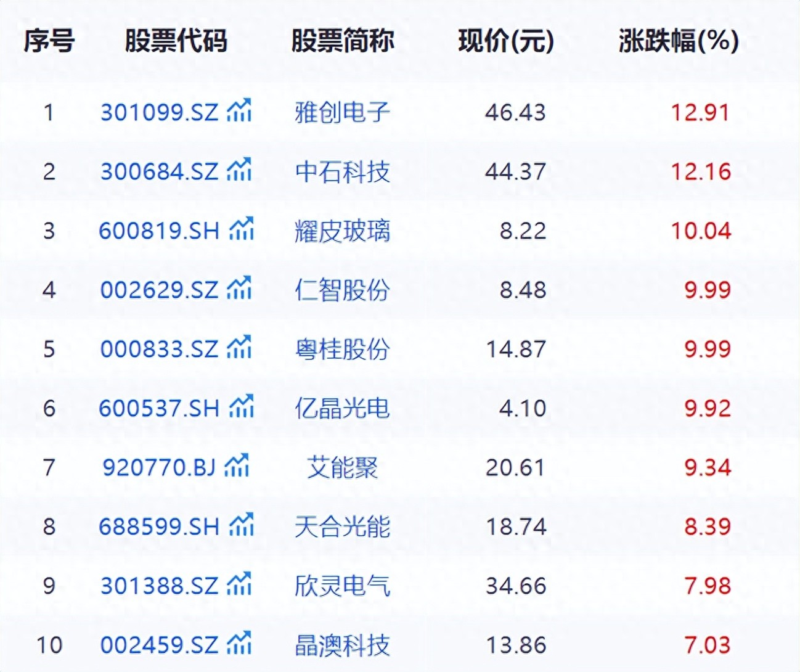Click trend icon beside 600819.SH
Viewport: 800px width, 672px height.
242,229
